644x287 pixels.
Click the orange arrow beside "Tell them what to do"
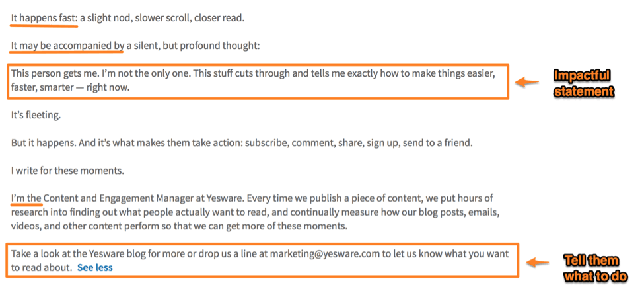click(x=538, y=262)
